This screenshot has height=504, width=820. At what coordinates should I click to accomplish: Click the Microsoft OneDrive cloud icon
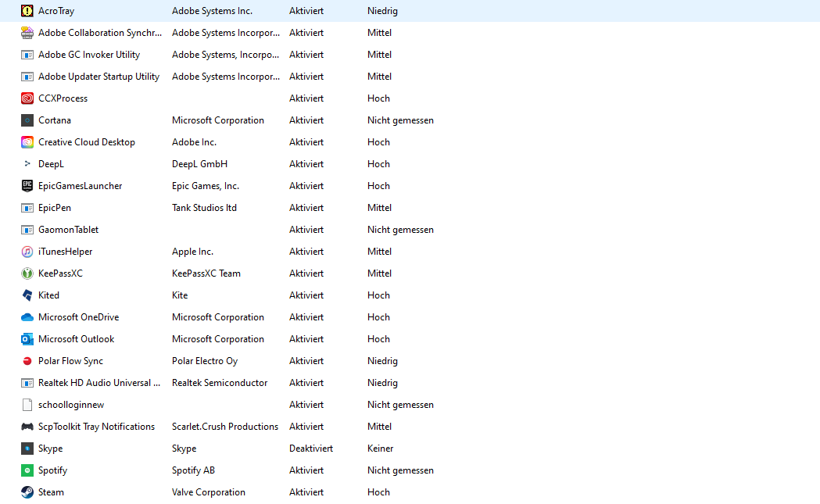click(x=27, y=317)
